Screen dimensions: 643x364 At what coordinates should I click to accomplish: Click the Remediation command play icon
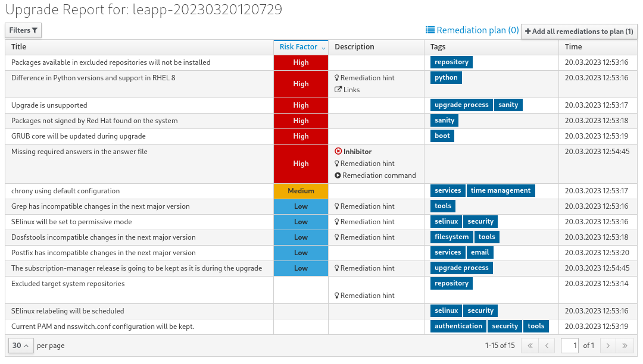point(338,175)
